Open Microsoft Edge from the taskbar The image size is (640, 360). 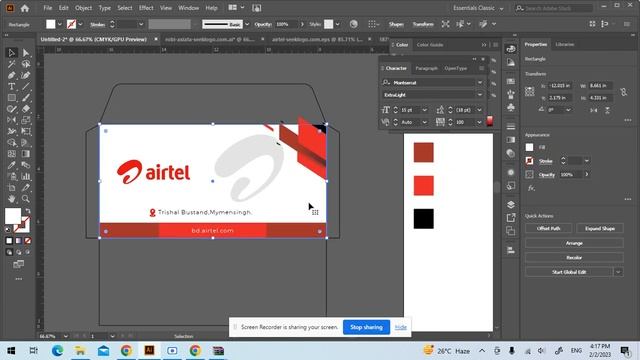pos(58,351)
